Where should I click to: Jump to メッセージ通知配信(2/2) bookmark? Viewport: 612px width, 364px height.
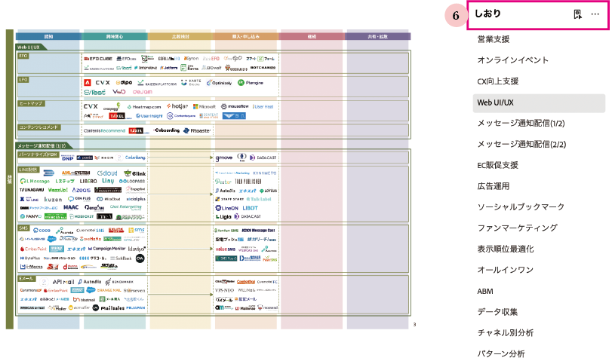click(521, 145)
